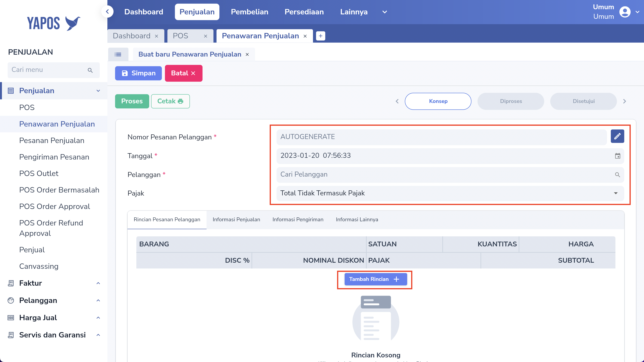Open POS Outlet in sidebar
Image resolution: width=644 pixels, height=362 pixels.
[x=39, y=174]
